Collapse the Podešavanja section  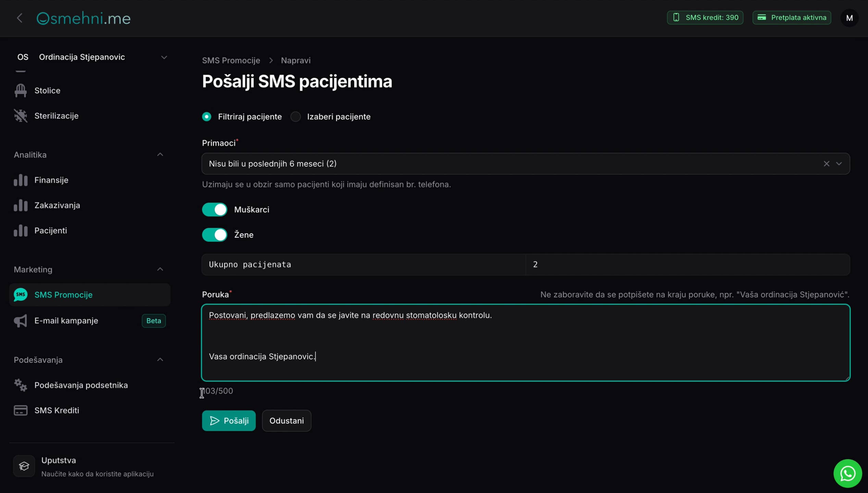tap(160, 359)
